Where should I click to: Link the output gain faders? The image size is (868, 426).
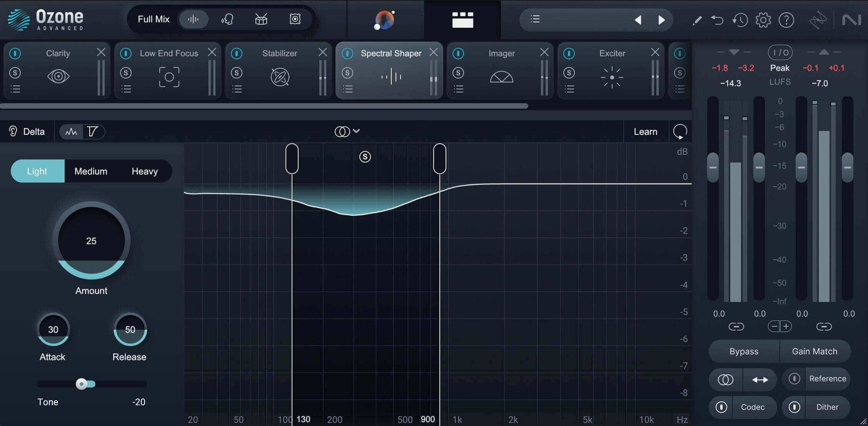pos(824,327)
